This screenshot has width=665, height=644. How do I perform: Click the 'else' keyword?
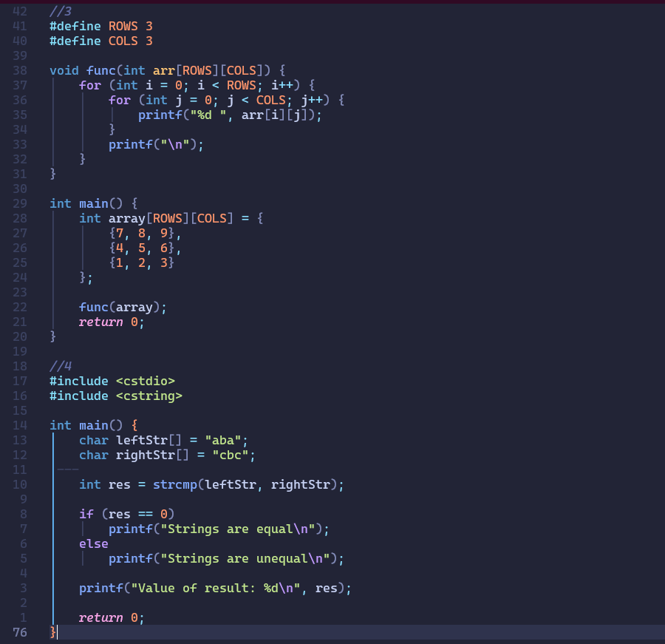coord(94,543)
